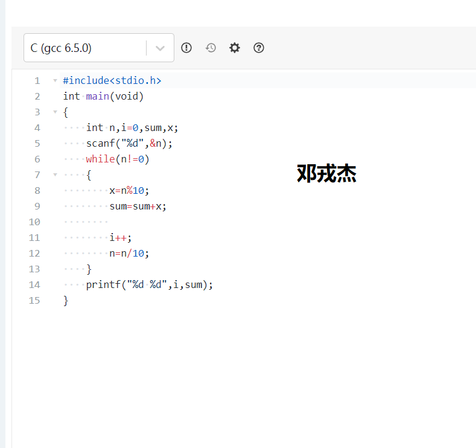
Task: Click the sum=sum+x; statement
Action: pos(138,206)
